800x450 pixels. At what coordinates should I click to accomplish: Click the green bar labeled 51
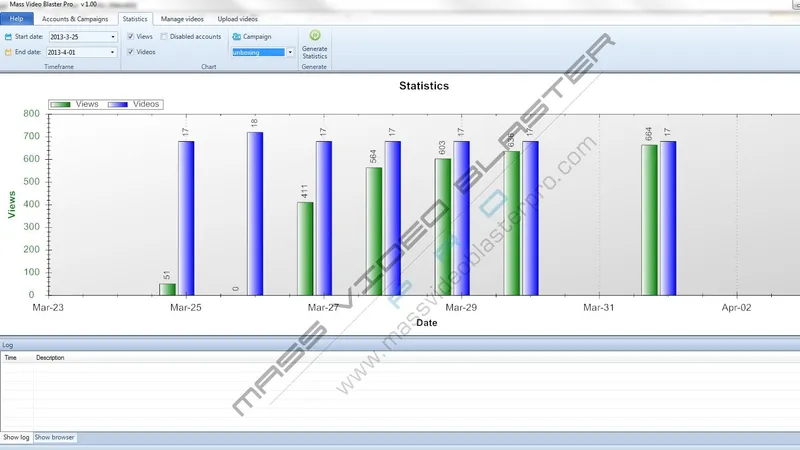coord(167,289)
